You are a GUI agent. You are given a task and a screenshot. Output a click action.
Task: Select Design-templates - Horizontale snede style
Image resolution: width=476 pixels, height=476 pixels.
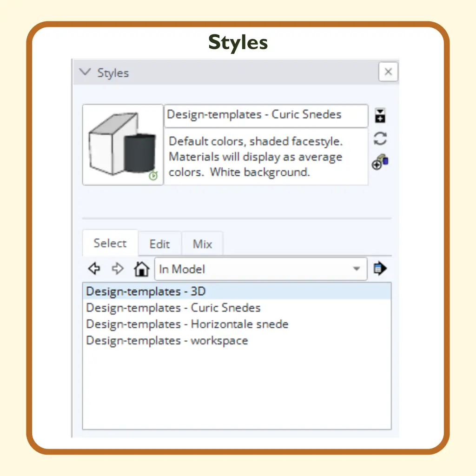pyautogui.click(x=237, y=324)
